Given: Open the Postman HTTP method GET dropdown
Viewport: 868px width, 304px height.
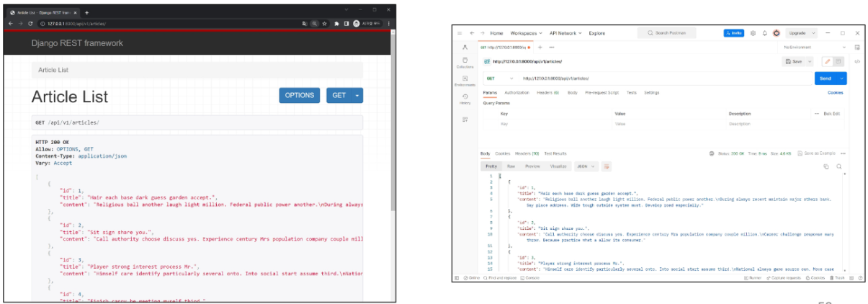Looking at the screenshot, I should pyautogui.click(x=498, y=78).
